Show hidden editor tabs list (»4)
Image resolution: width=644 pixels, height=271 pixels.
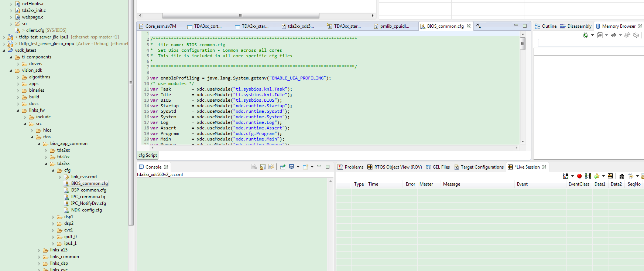(478, 26)
